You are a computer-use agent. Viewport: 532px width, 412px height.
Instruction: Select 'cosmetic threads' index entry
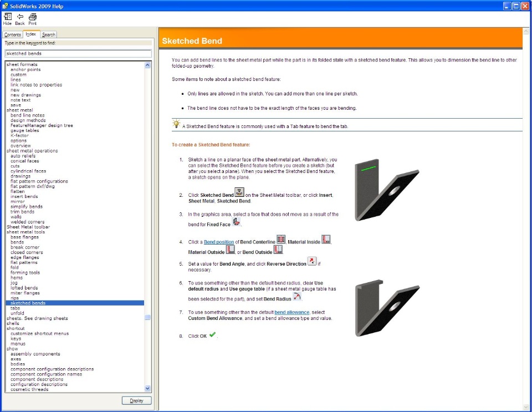tap(29, 390)
